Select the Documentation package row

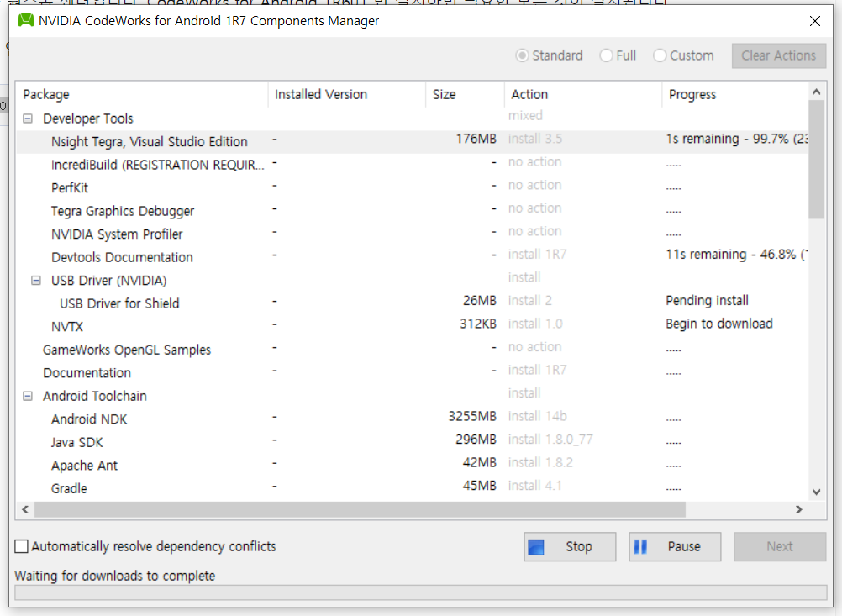tap(412, 373)
